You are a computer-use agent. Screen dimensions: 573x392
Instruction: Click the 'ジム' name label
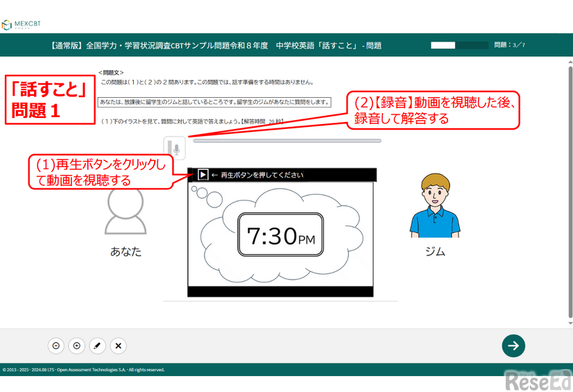435,252
